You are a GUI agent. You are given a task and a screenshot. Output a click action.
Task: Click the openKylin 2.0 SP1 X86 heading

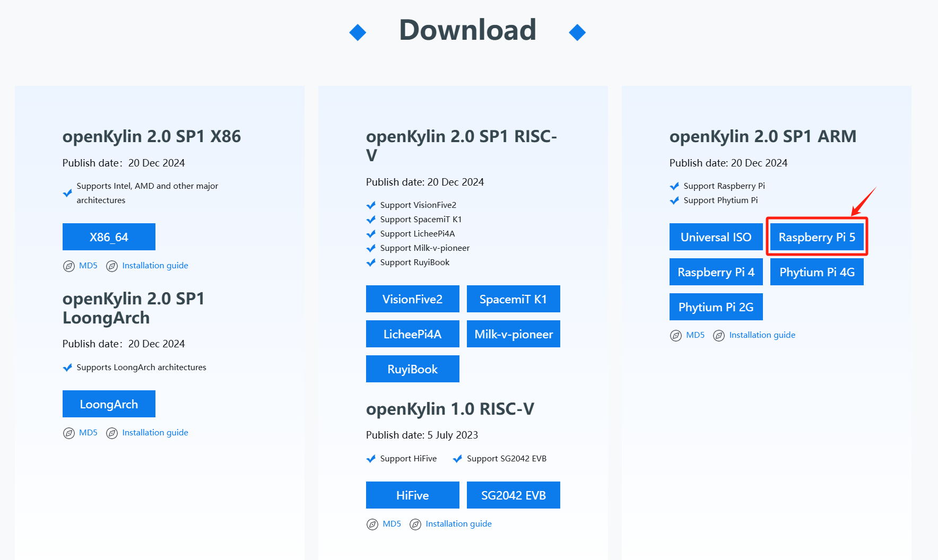point(152,136)
